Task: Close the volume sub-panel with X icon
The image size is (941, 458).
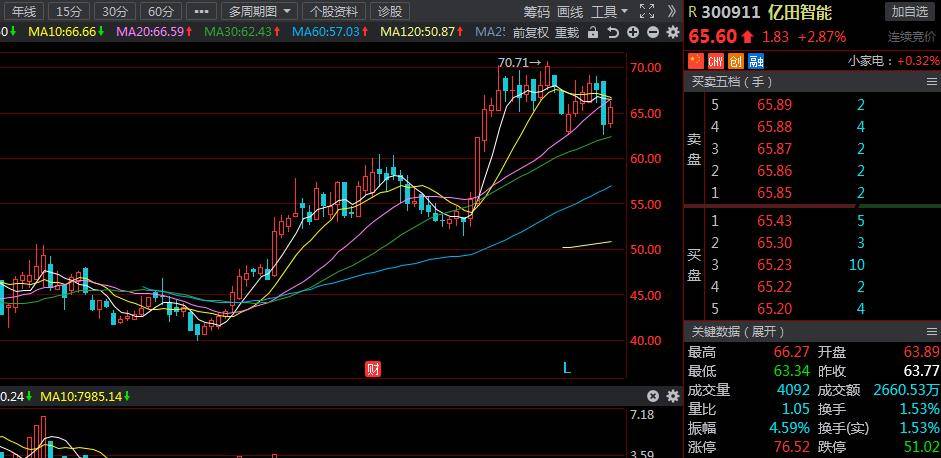Action: [x=652, y=396]
